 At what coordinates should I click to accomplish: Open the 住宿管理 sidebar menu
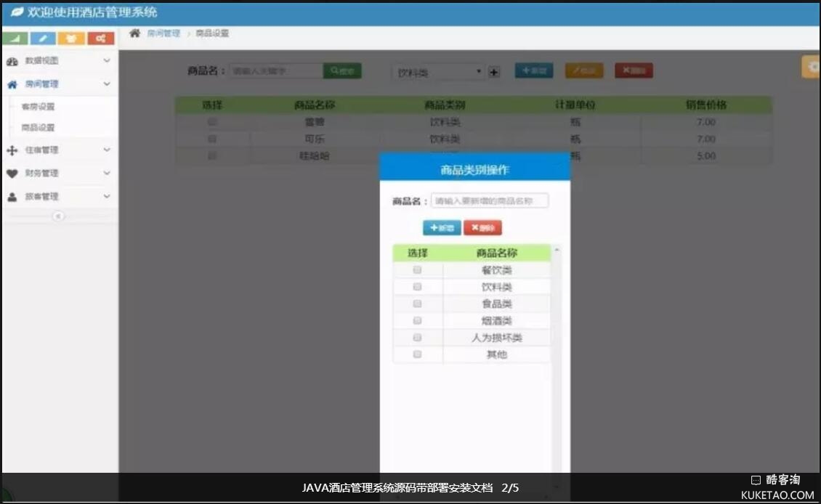pos(60,150)
